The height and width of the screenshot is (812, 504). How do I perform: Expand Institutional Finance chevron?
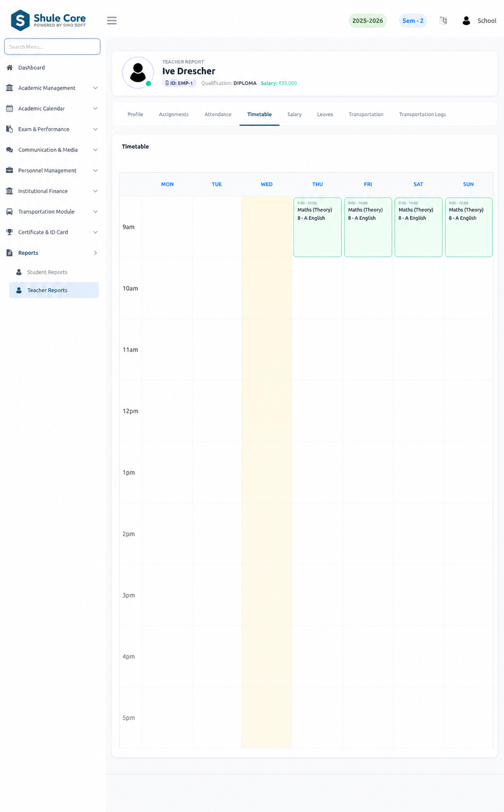[x=95, y=191]
